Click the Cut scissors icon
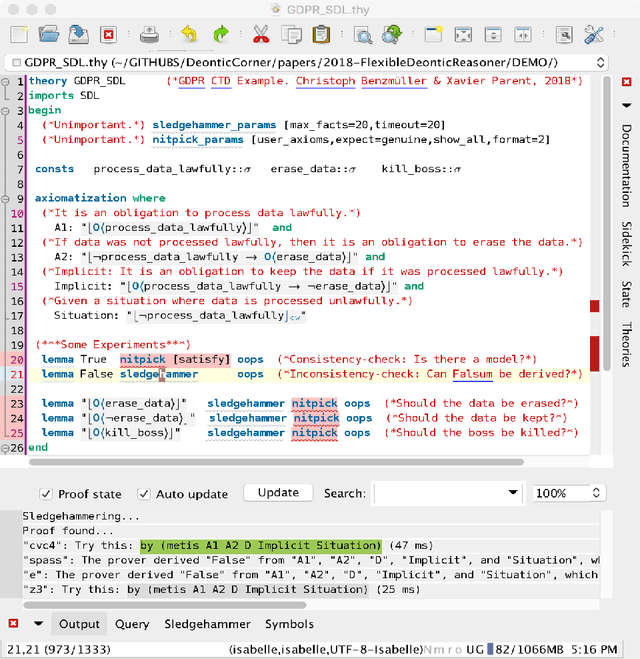 pyautogui.click(x=261, y=35)
